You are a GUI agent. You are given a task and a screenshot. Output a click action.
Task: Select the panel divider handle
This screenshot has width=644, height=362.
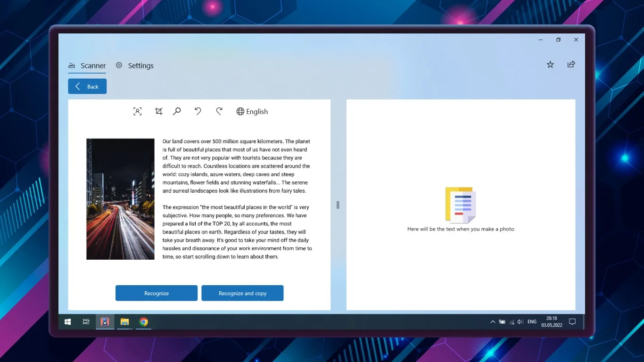point(338,205)
